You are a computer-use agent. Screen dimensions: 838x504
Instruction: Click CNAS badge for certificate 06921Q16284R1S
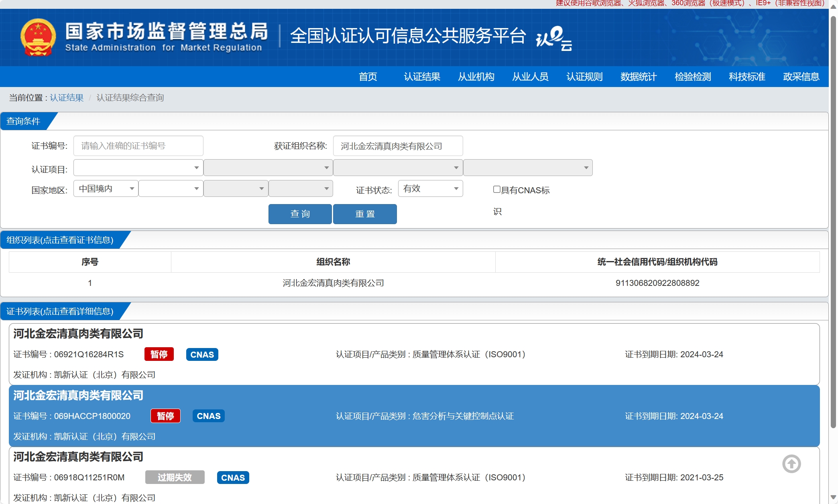202,354
